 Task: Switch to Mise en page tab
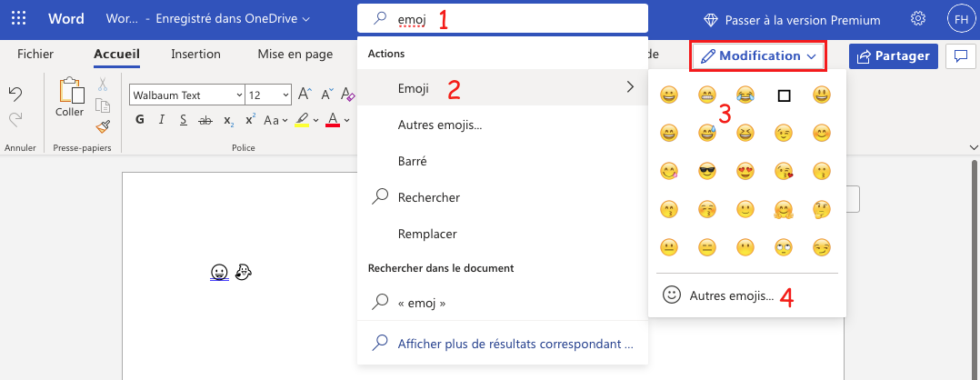point(295,55)
